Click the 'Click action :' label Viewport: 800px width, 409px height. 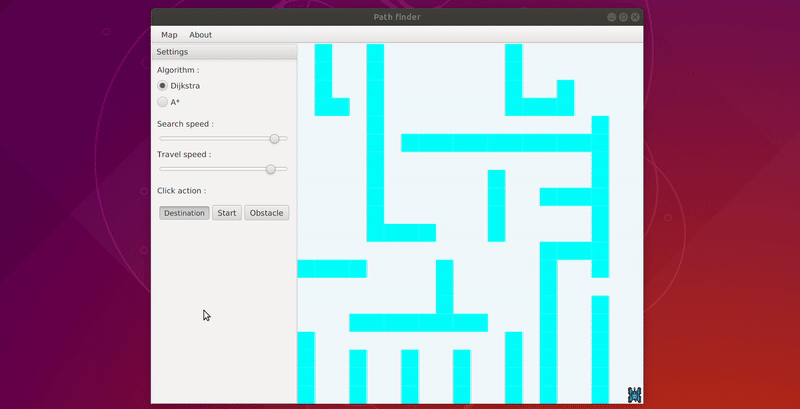point(182,191)
